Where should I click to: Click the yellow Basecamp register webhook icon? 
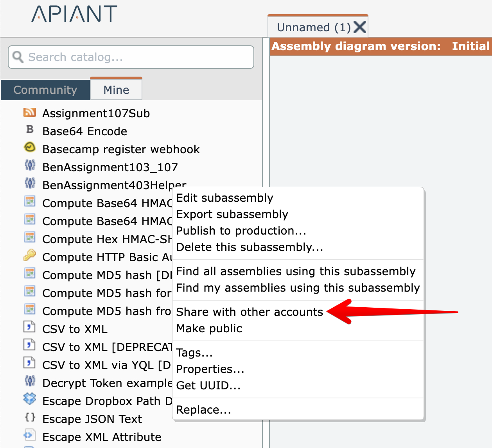click(30, 147)
